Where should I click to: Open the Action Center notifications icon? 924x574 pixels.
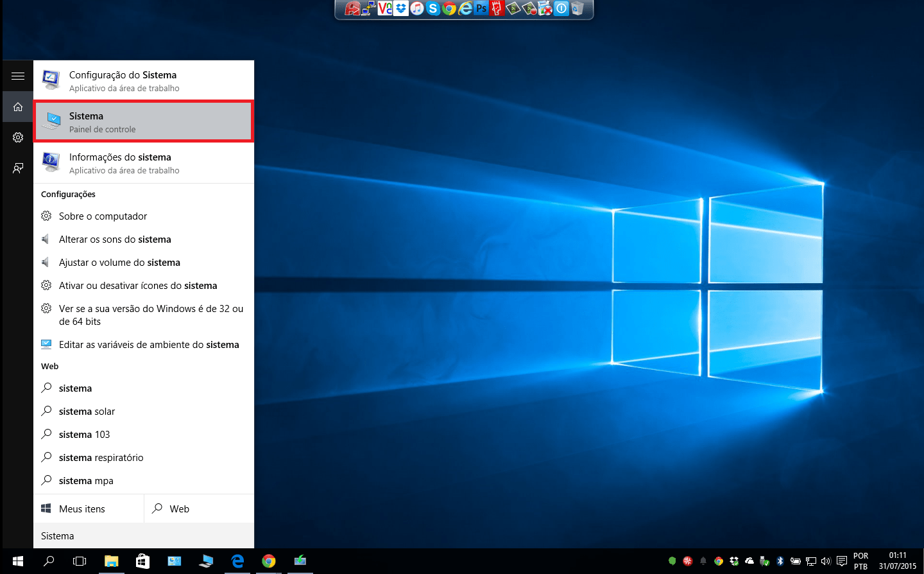tap(842, 561)
